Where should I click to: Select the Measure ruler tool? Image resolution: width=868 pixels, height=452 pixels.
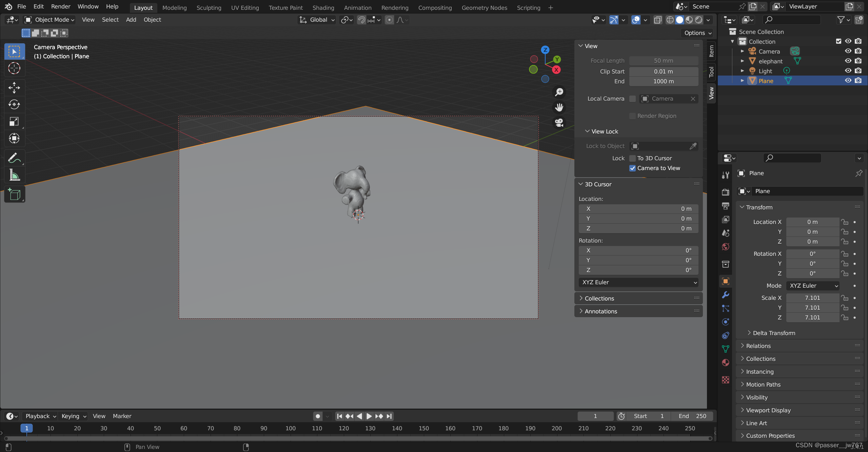coord(14,175)
